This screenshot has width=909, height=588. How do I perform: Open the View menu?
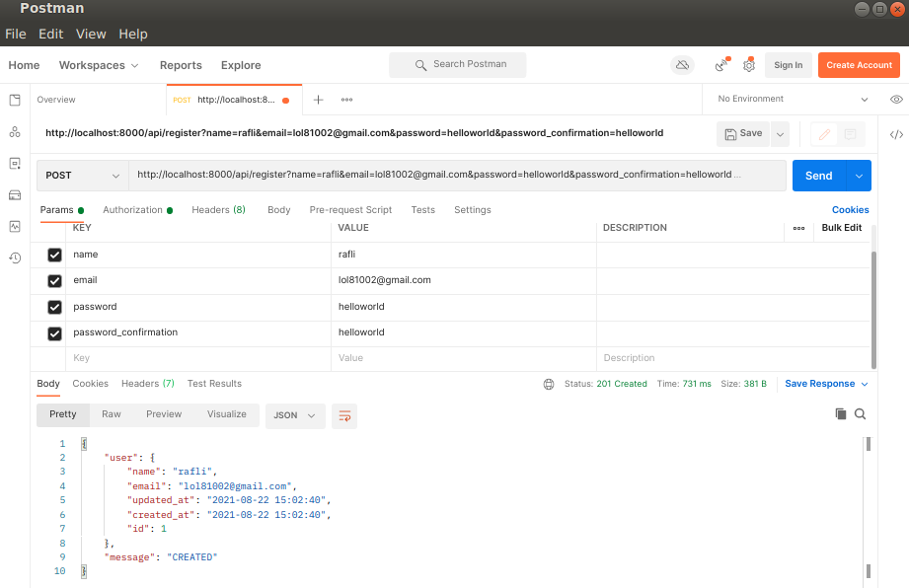coord(91,34)
